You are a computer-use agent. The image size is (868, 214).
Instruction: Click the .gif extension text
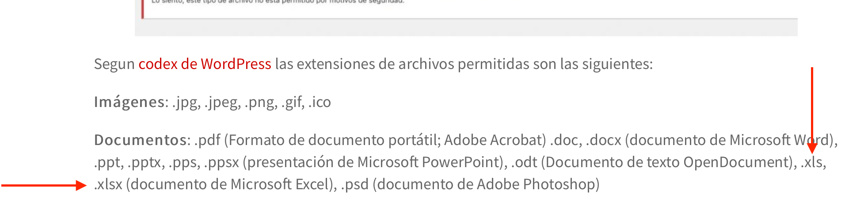click(291, 102)
